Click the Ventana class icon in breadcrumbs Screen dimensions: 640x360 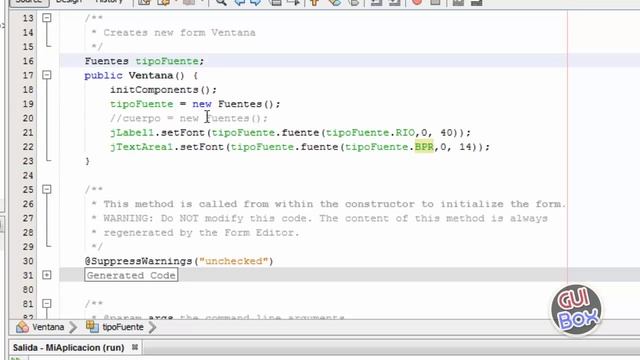(22, 327)
